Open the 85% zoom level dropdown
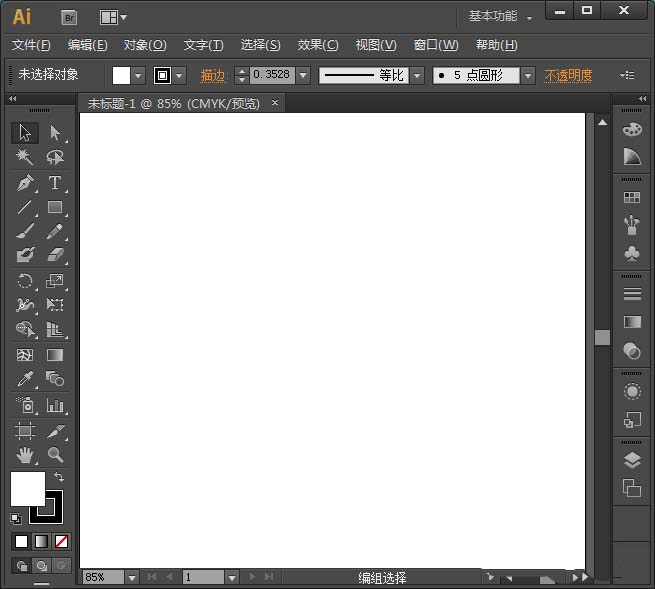655x589 pixels. (131, 577)
